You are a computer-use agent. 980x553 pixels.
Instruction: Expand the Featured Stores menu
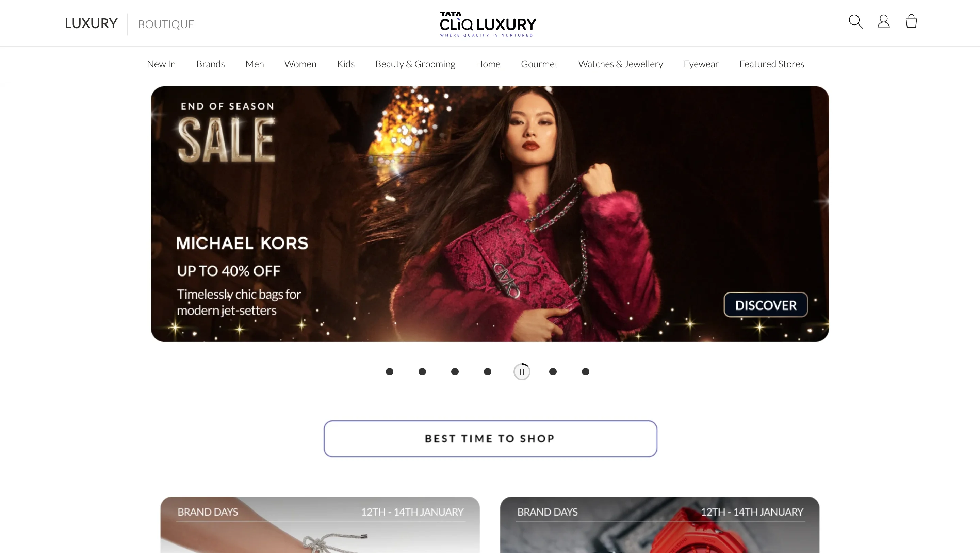coord(771,64)
